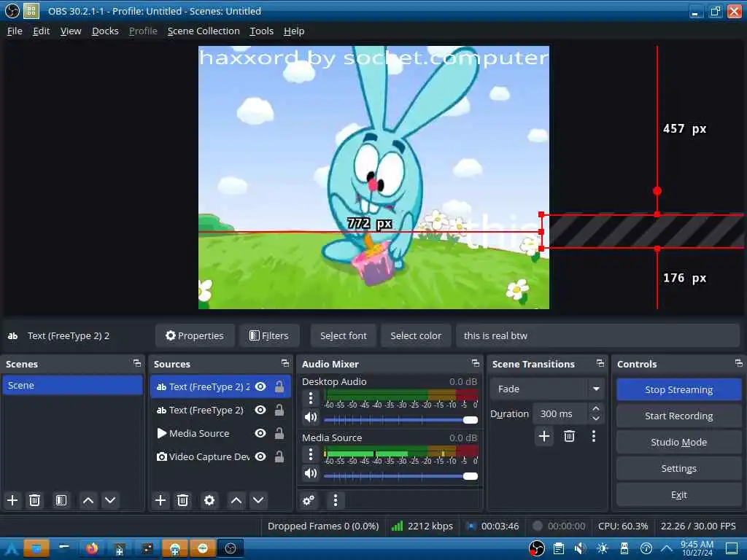Open Desktop Audio options three dots
Screen dimensions: 747x560
pos(311,397)
